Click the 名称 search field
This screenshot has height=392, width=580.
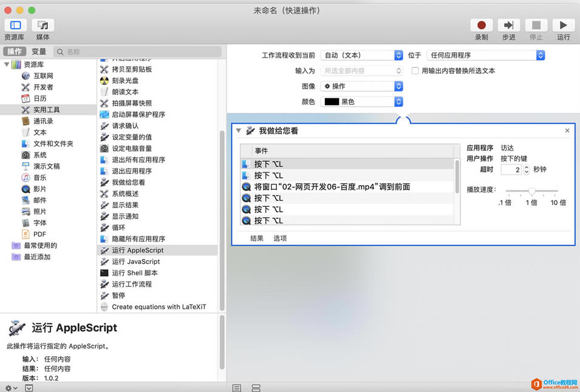click(138, 52)
